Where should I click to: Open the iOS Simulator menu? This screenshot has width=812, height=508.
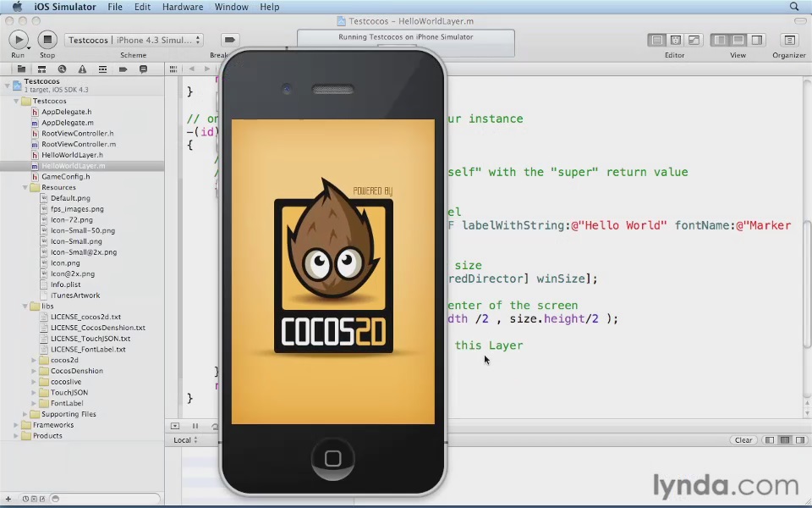[x=65, y=7]
